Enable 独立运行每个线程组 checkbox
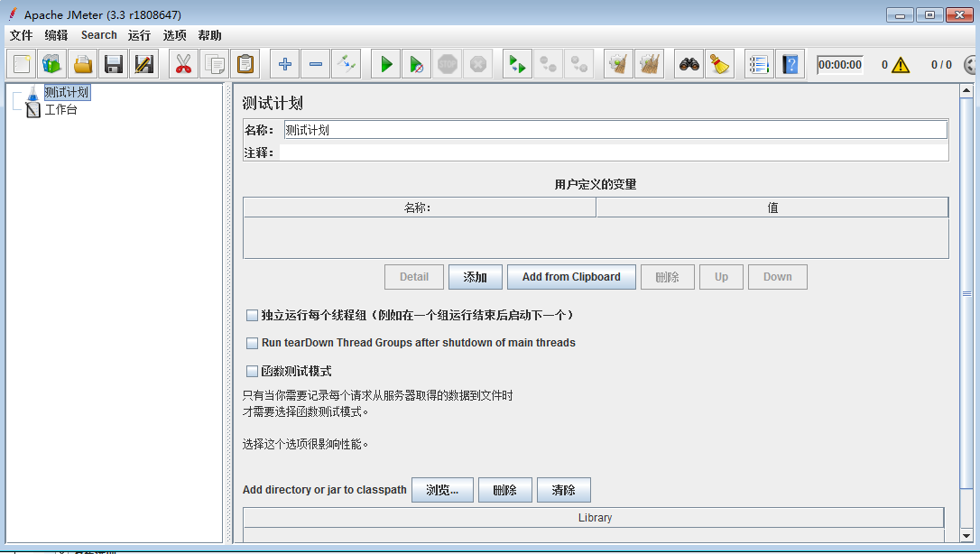Viewport: 980px width, 554px height. pyautogui.click(x=252, y=316)
